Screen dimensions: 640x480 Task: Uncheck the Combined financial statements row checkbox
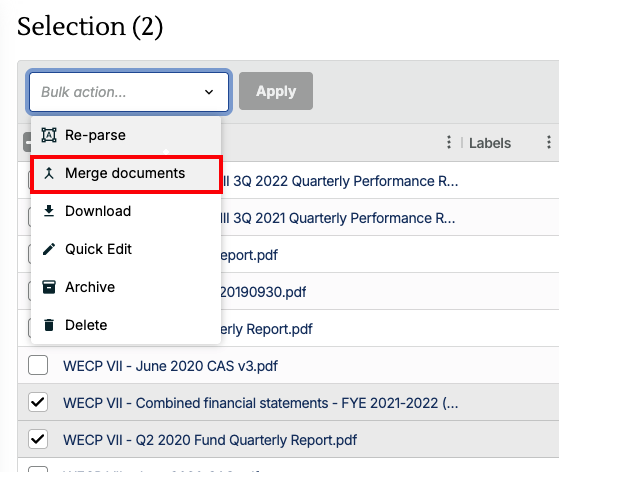38,402
